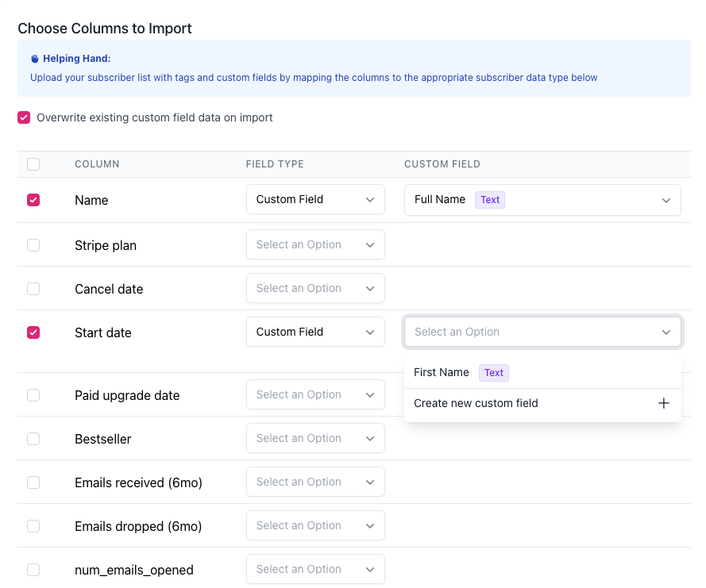The width and height of the screenshot is (706, 588).
Task: Open field type dropdown for Stripe plan
Action: coord(315,244)
